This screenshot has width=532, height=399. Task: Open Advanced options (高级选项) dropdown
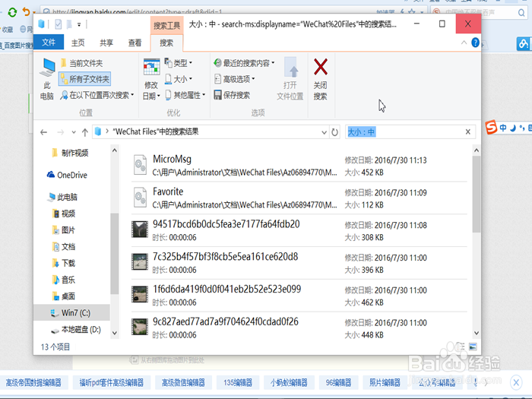234,79
